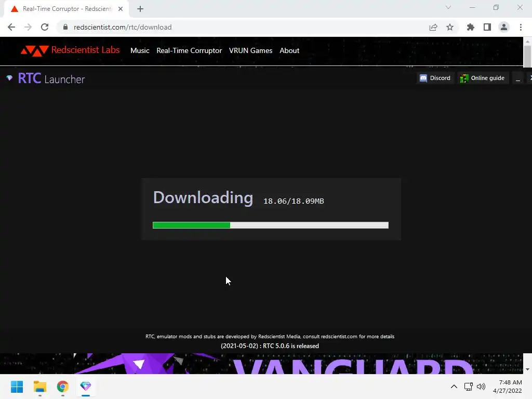Open the volume tray icon
532x399 pixels.
[481, 387]
